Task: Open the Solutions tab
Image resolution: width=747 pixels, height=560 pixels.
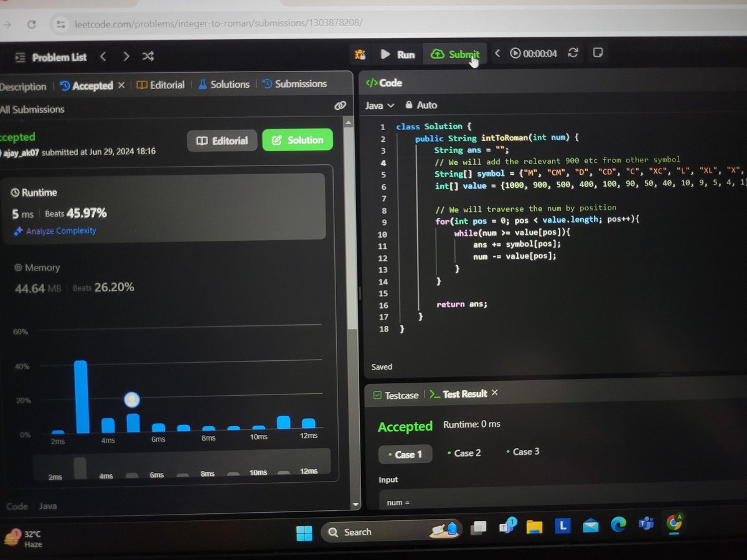Action: pyautogui.click(x=224, y=85)
